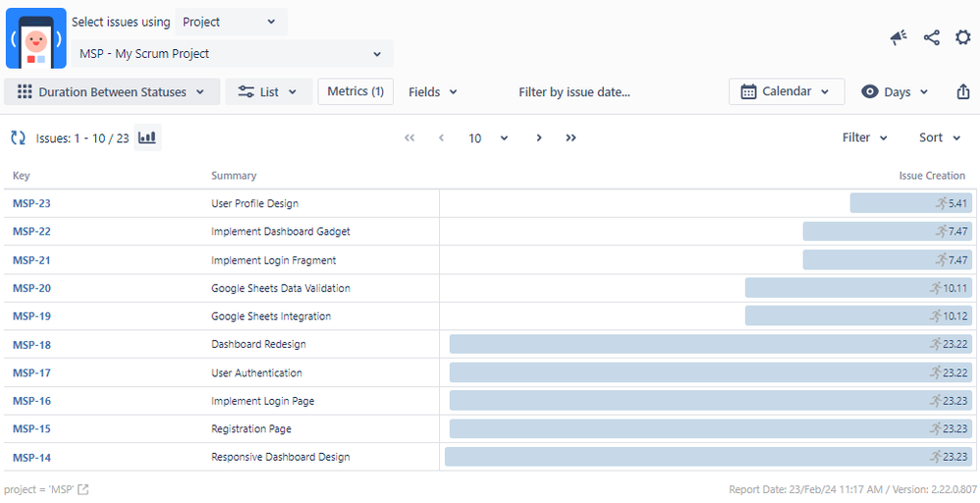Viewport: 980px width, 503px height.
Task: Click the Filter by issue date field
Action: click(574, 92)
